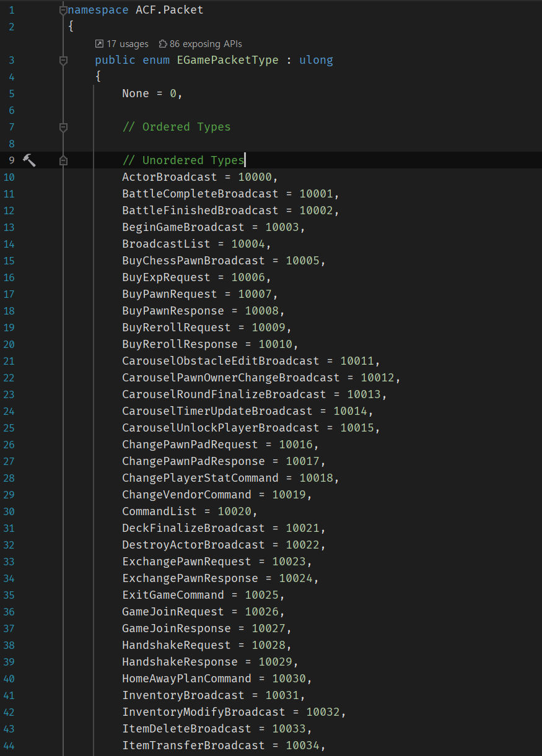This screenshot has height=756, width=542.
Task: Click the value 10034
Action: (302, 745)
